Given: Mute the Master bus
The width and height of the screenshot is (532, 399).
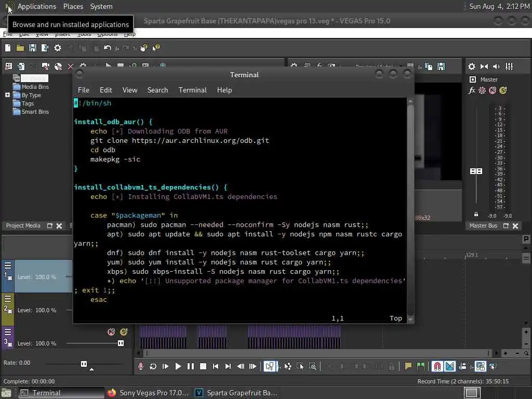Looking at the screenshot, I should pyautogui.click(x=493, y=90).
